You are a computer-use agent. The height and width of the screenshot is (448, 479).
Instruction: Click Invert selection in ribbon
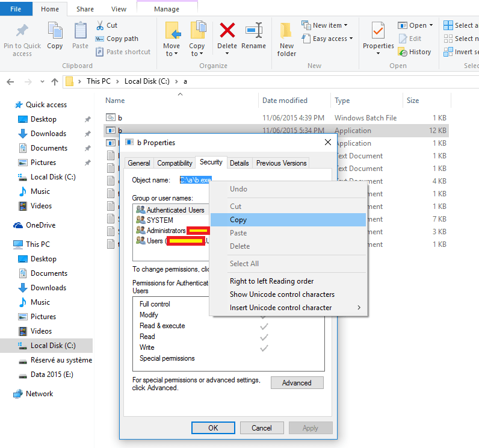(x=461, y=52)
